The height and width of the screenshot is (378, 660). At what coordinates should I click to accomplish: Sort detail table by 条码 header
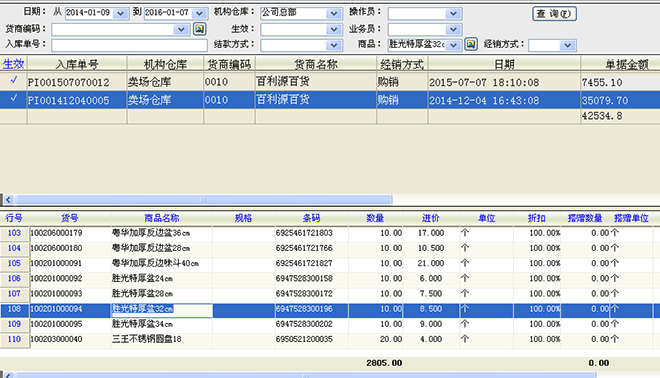[x=311, y=218]
